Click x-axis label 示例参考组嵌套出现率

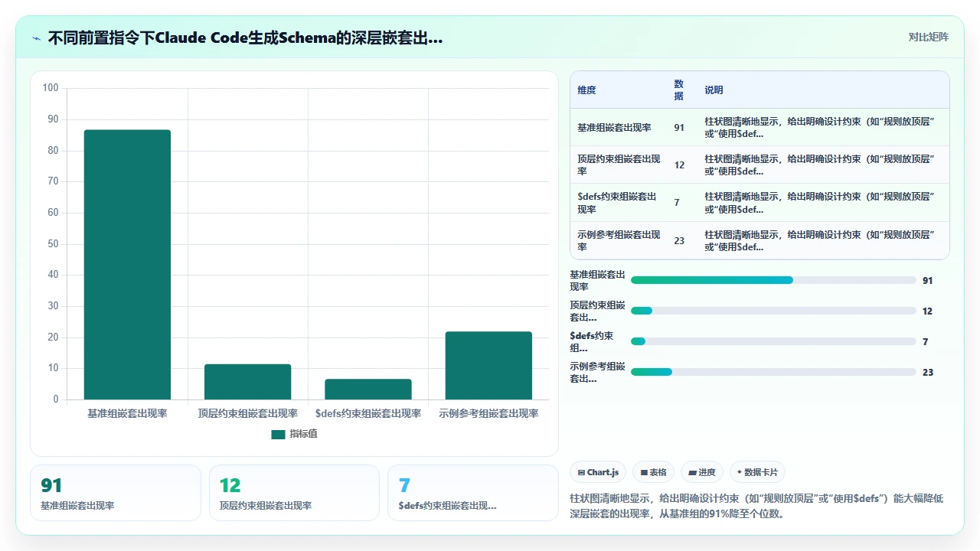pos(488,413)
